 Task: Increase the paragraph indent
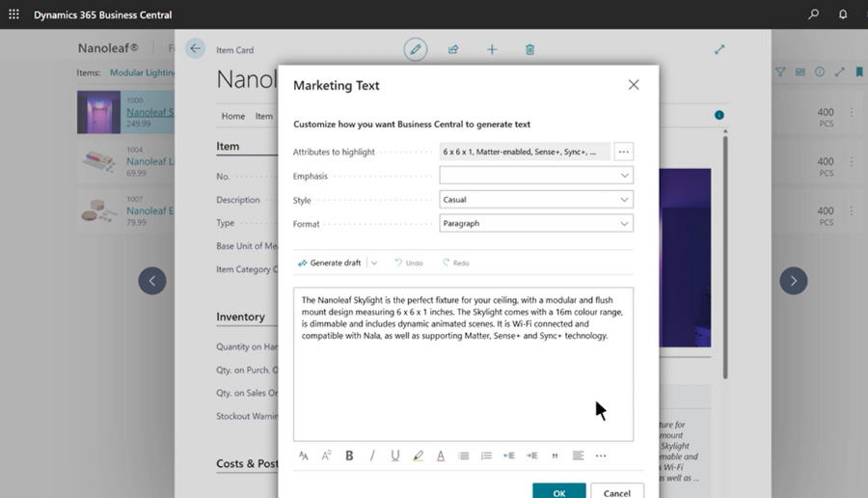[531, 456]
